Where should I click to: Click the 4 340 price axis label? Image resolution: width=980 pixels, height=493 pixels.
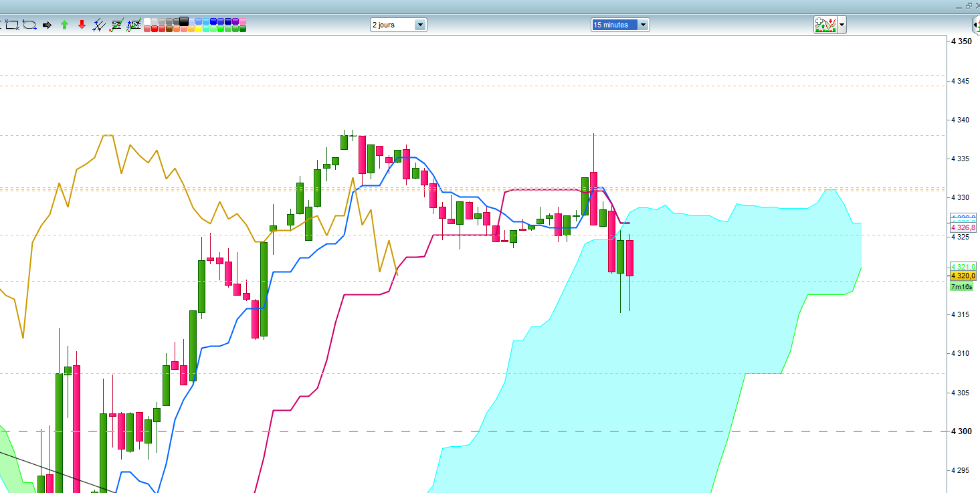coord(961,120)
